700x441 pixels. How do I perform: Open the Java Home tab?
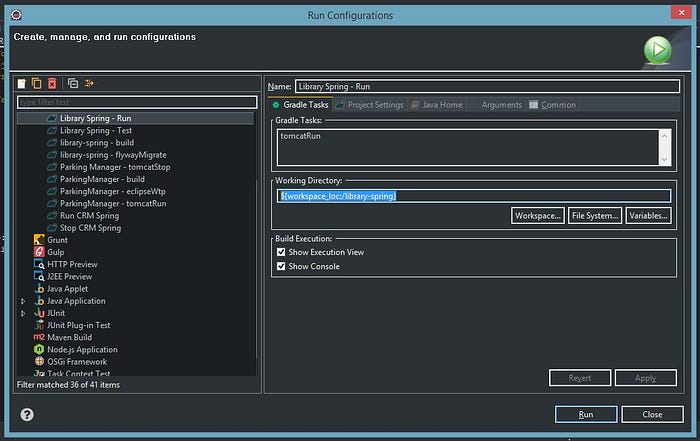coord(437,105)
